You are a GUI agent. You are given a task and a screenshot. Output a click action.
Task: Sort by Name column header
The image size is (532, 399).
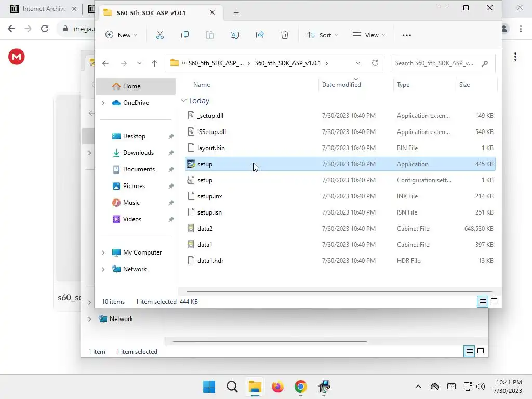[x=202, y=85]
